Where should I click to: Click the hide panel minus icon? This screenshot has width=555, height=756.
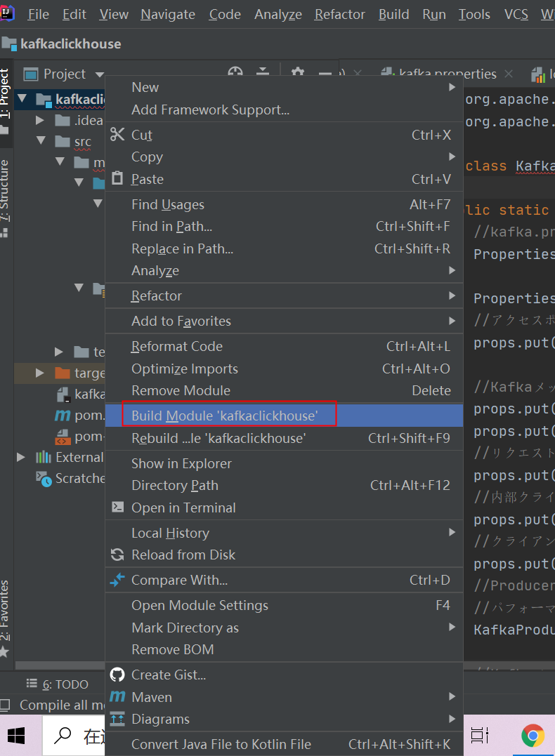click(325, 73)
